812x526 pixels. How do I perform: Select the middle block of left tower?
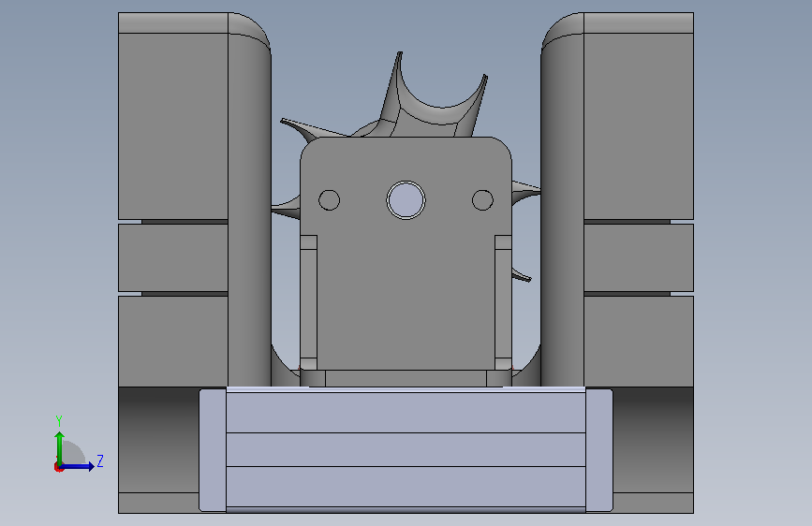(173, 257)
